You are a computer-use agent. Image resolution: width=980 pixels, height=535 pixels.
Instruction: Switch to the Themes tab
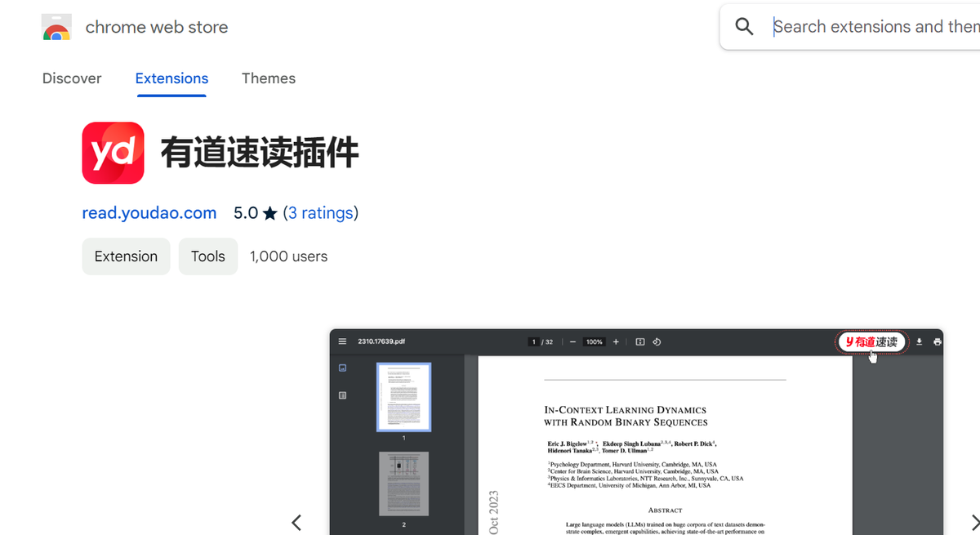[269, 78]
